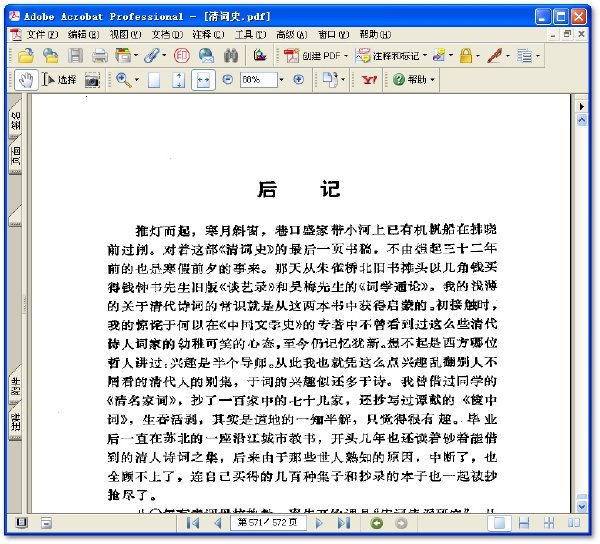Open the zoom percentage dropdown arrow
Image resolution: width=600 pixels, height=544 pixels.
(282, 80)
